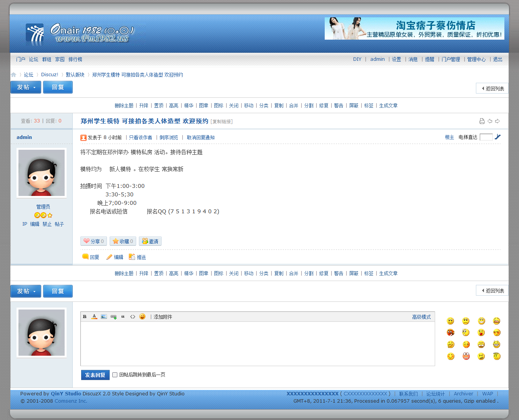Pick the crying smiley with a tear
The width and height of the screenshot is (519, 420).
pyautogui.click(x=497, y=321)
